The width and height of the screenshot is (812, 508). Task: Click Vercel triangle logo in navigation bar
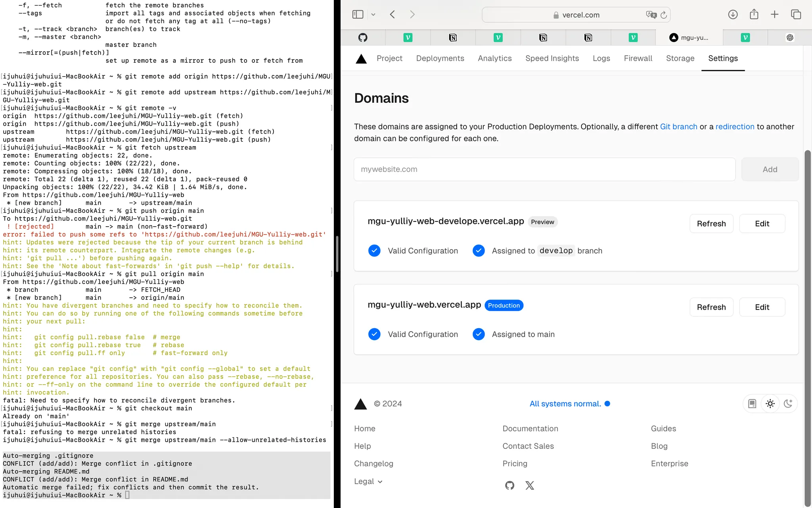coord(361,59)
